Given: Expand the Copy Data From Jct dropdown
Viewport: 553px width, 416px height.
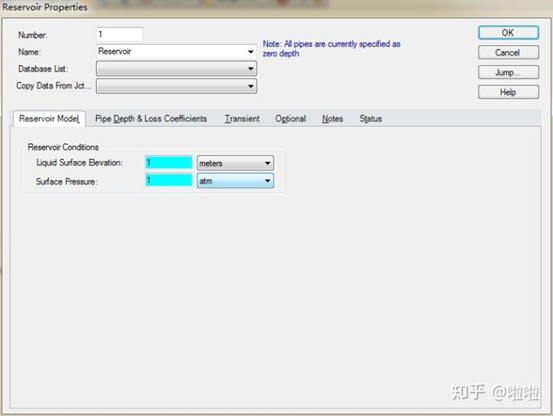Looking at the screenshot, I should pyautogui.click(x=176, y=86).
